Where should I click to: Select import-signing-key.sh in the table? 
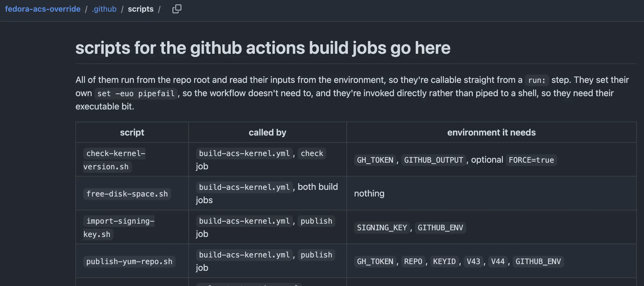tap(119, 228)
